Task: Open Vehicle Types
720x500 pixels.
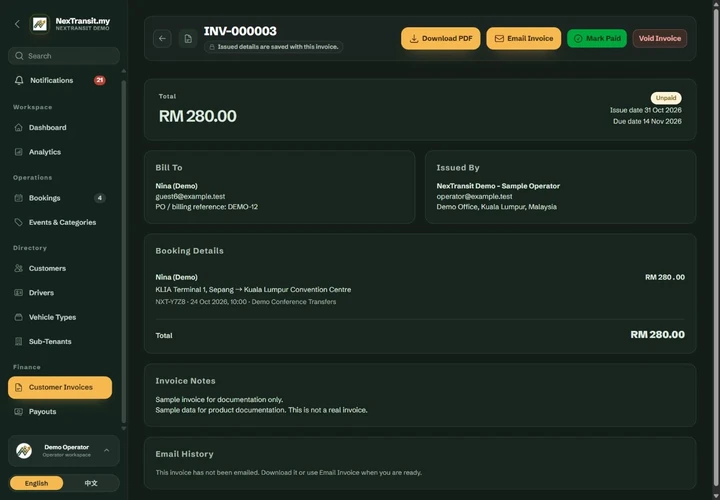Action: coord(60,317)
